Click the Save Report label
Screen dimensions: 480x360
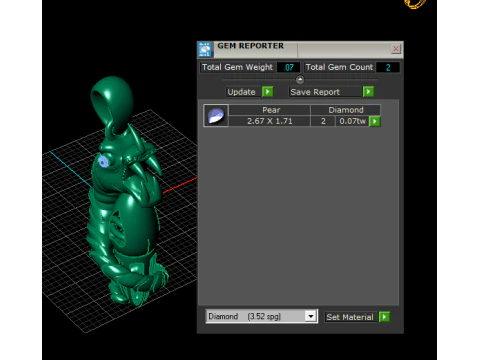click(x=315, y=92)
